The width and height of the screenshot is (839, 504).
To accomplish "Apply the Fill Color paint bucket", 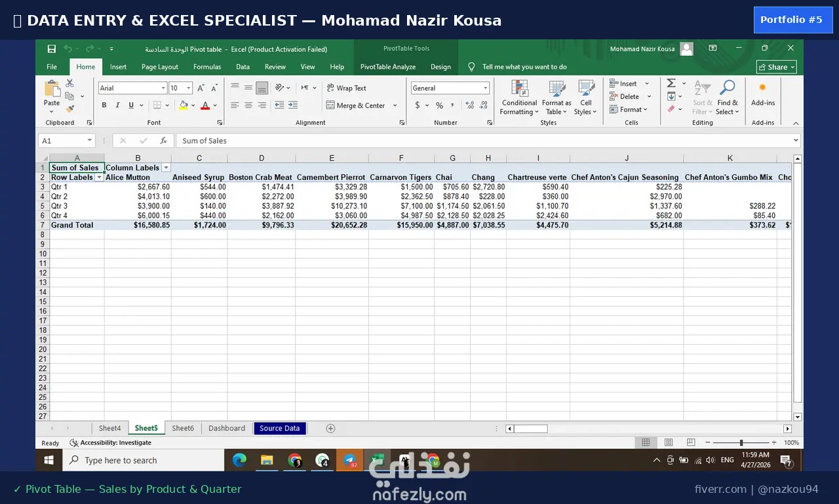I will pos(183,105).
